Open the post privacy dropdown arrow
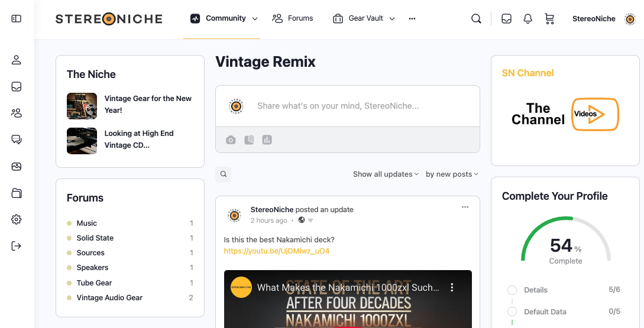The width and height of the screenshot is (644, 328). point(310,220)
